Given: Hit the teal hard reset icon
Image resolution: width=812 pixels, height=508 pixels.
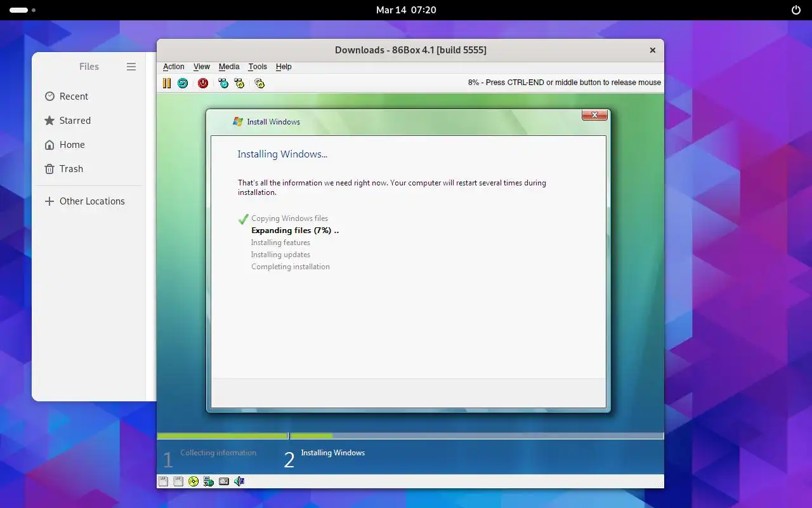Looking at the screenshot, I should click(x=183, y=83).
